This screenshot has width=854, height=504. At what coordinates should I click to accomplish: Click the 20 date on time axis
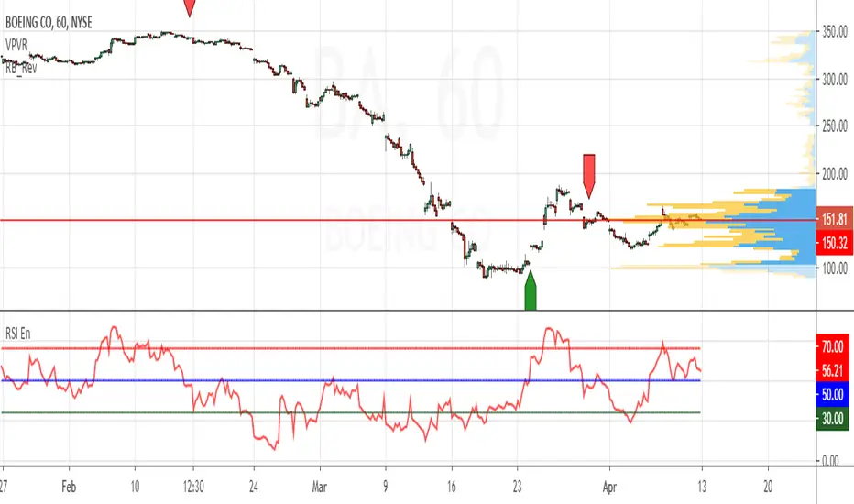pyautogui.click(x=767, y=487)
